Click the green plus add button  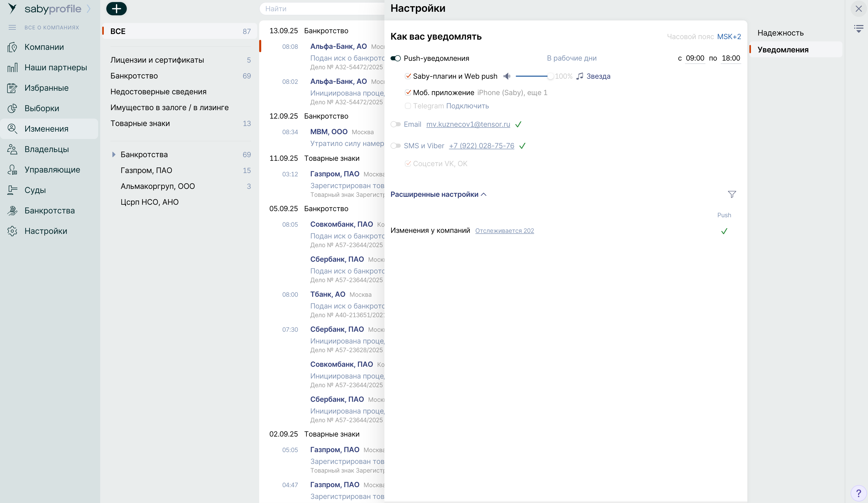116,9
